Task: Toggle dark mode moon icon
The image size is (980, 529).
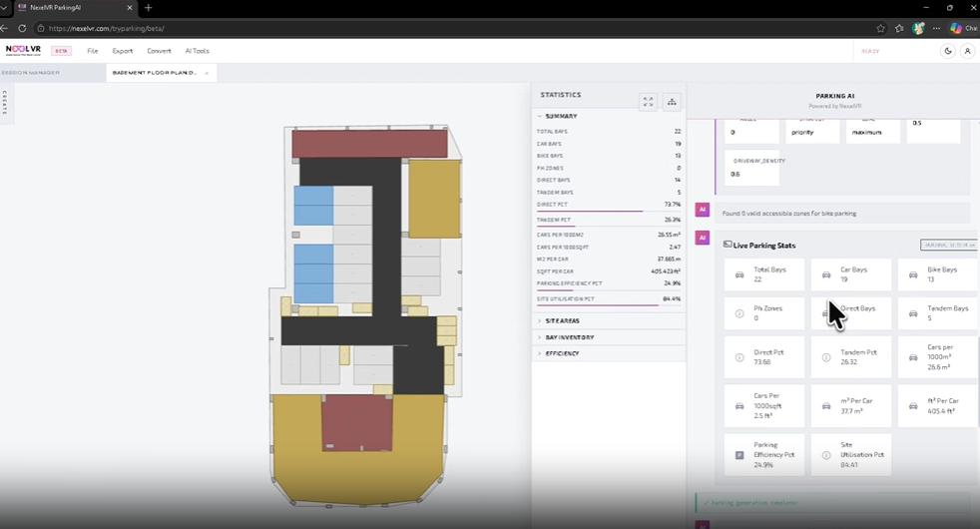Action: (948, 51)
